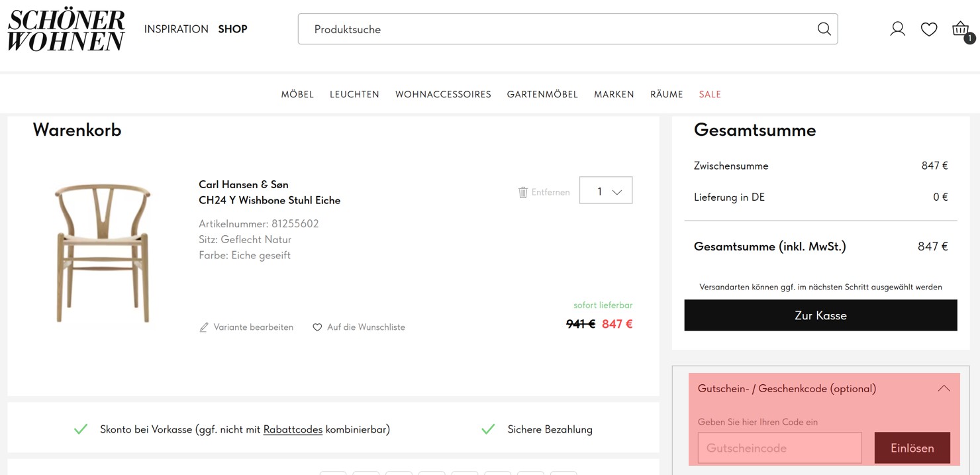Click Auf die Wunschliste link
This screenshot has width=980, height=475.
[x=366, y=327]
